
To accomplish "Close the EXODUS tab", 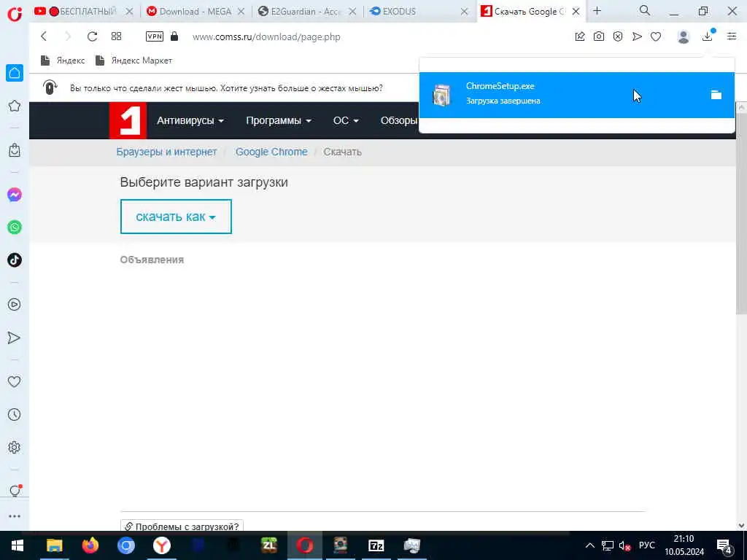I will click(x=464, y=12).
